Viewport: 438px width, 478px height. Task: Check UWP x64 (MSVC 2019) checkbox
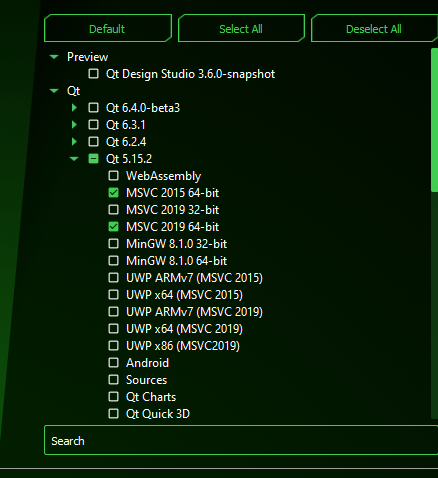coord(114,329)
